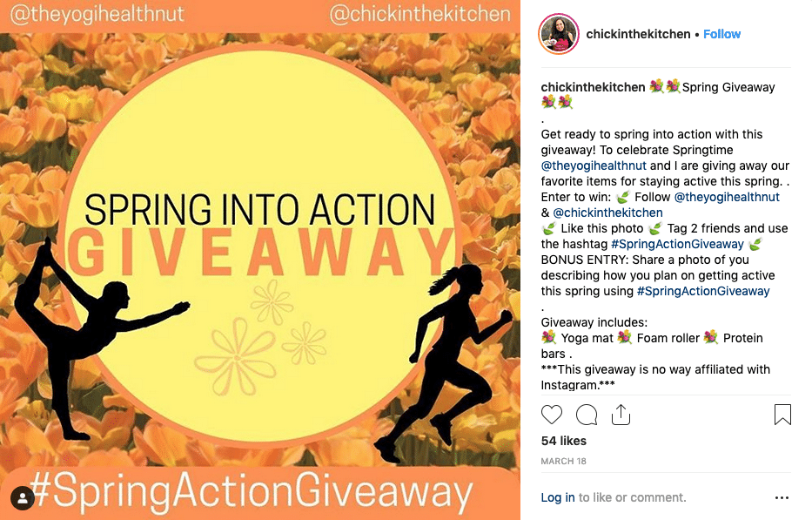Open the March 18 post date

tap(563, 461)
